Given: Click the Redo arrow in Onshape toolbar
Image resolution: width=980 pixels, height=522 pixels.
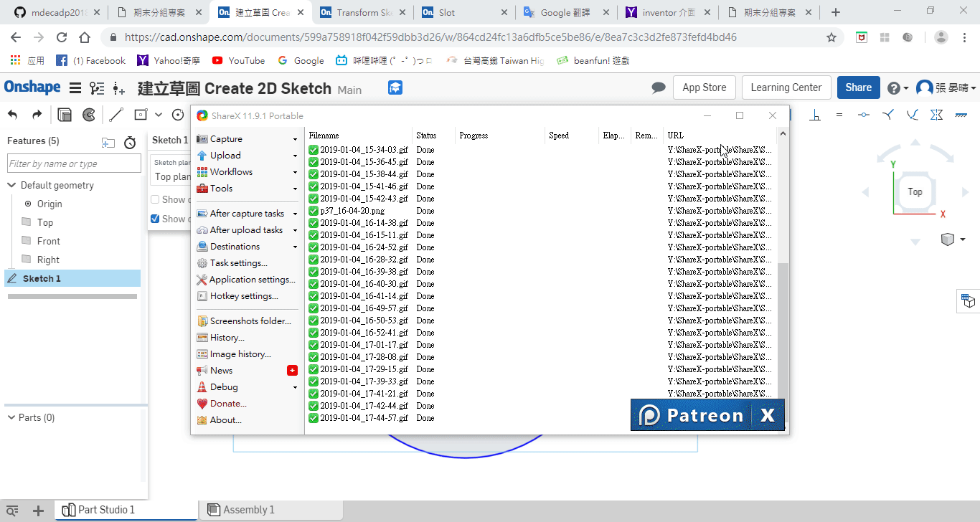Looking at the screenshot, I should 37,115.
